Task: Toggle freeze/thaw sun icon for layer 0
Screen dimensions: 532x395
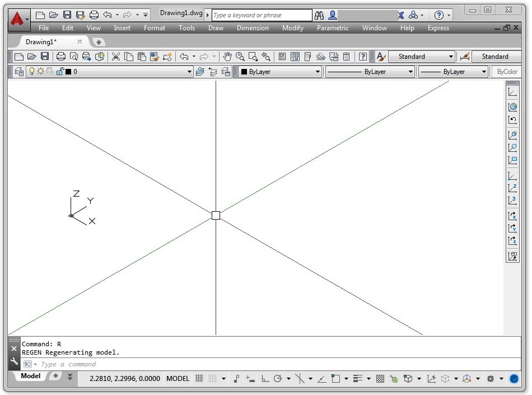Action: coord(41,71)
